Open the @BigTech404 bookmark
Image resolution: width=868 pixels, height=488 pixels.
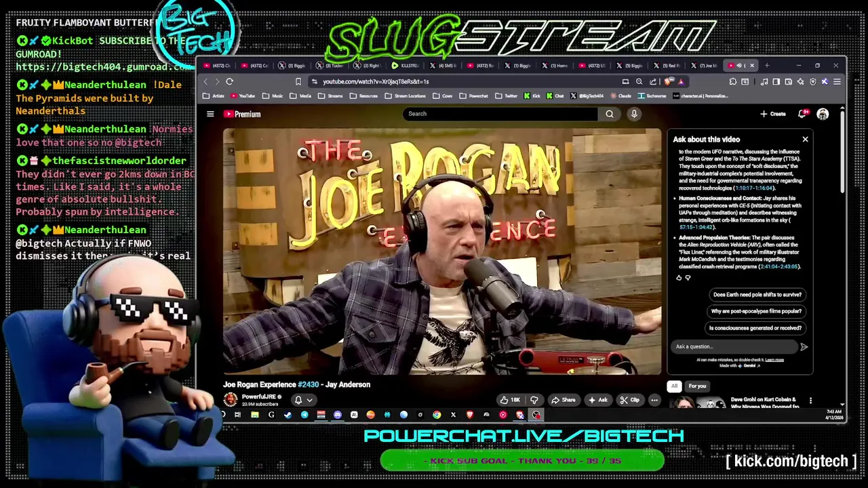tap(587, 96)
